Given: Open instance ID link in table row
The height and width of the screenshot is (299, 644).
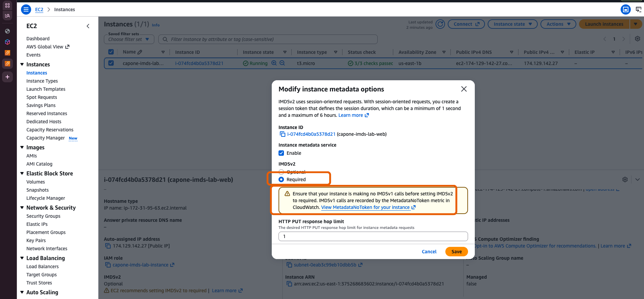Looking at the screenshot, I should point(199,63).
